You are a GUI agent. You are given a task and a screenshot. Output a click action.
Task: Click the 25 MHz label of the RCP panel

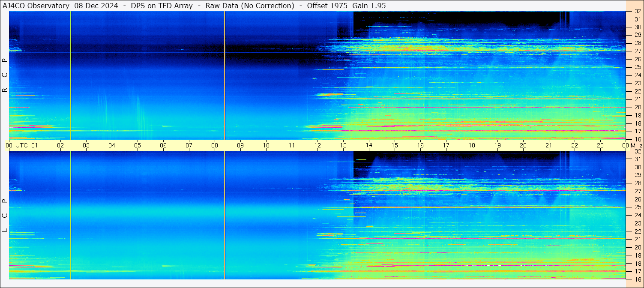(637, 67)
